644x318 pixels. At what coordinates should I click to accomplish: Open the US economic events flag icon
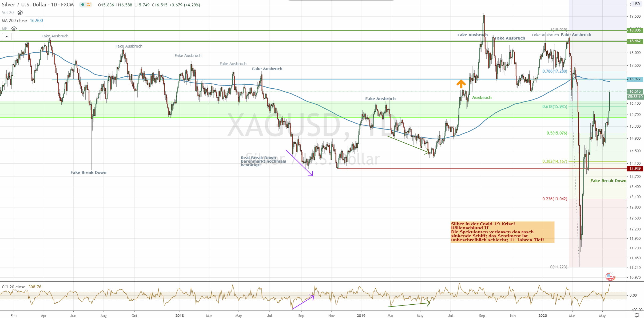[x=610, y=277]
